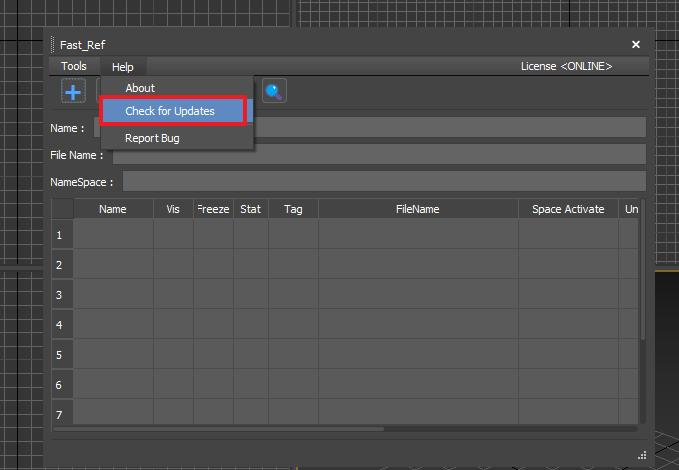Select Report Bug menu entry

pyautogui.click(x=152, y=138)
